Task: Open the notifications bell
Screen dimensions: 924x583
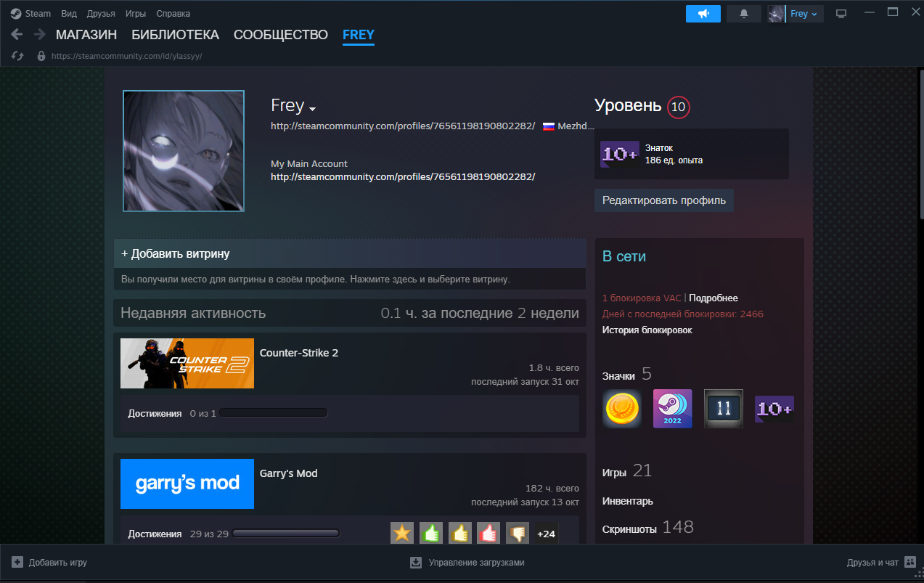Action: [743, 14]
